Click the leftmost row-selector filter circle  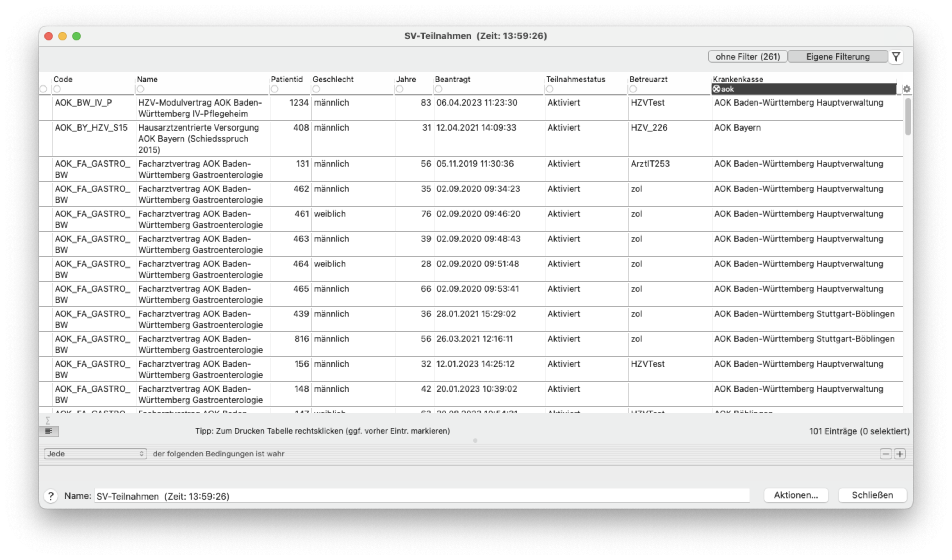[x=43, y=89]
